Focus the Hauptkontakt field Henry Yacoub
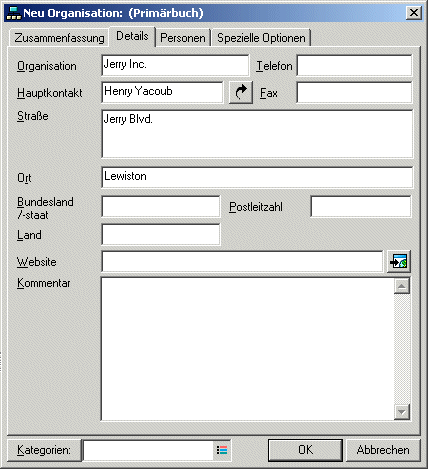 162,92
